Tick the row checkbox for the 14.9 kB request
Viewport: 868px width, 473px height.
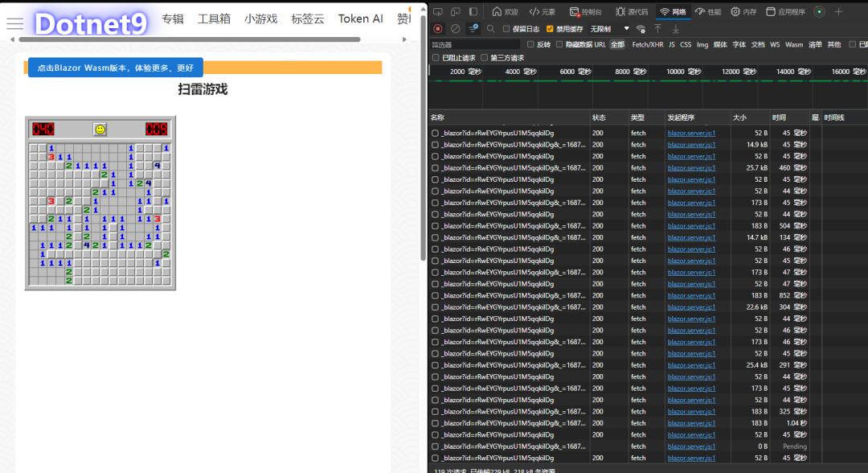click(x=435, y=145)
